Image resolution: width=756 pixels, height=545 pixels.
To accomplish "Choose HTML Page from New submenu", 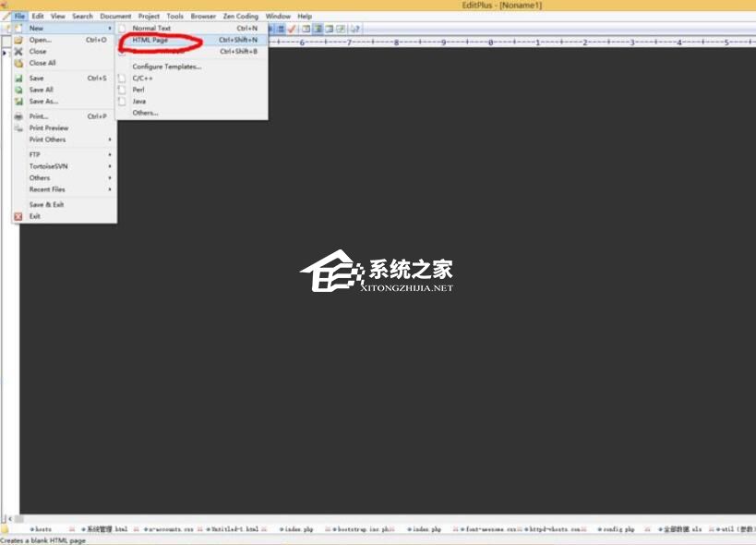I will [x=150, y=41].
